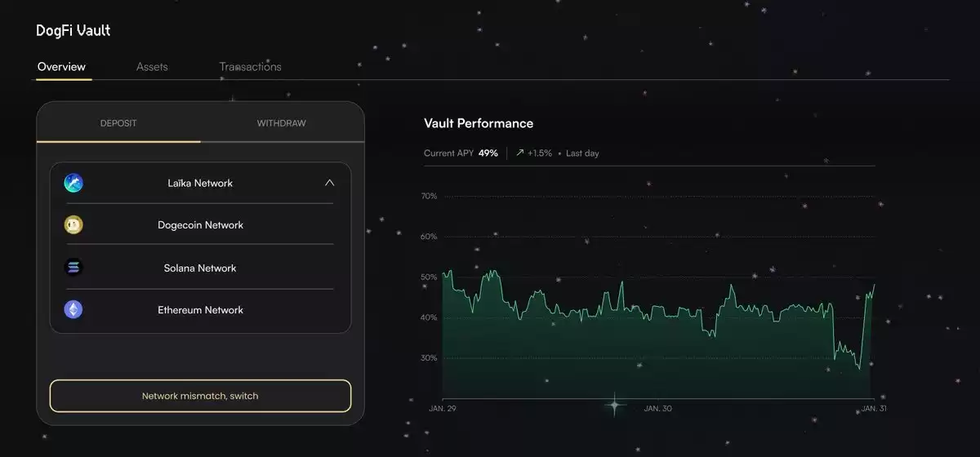Click the DogFi Vault title
Image resolution: width=980 pixels, height=457 pixels.
tap(73, 30)
